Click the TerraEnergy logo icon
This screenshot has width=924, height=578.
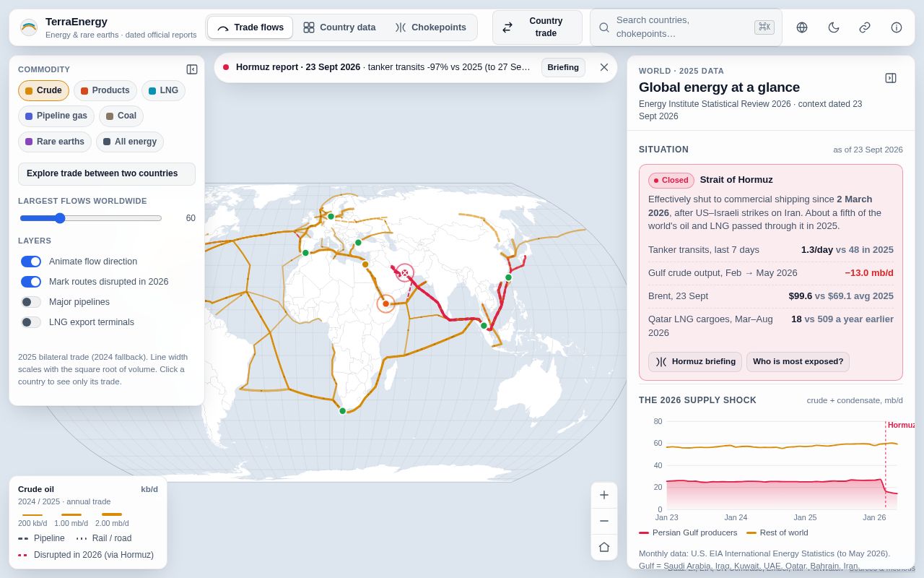[29, 27]
